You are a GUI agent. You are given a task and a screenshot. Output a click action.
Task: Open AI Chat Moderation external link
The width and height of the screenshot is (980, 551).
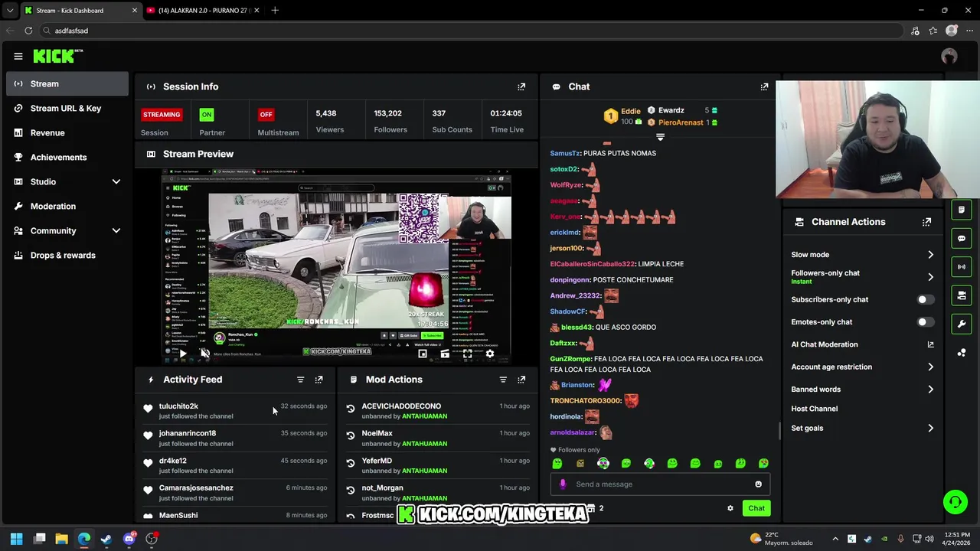930,344
